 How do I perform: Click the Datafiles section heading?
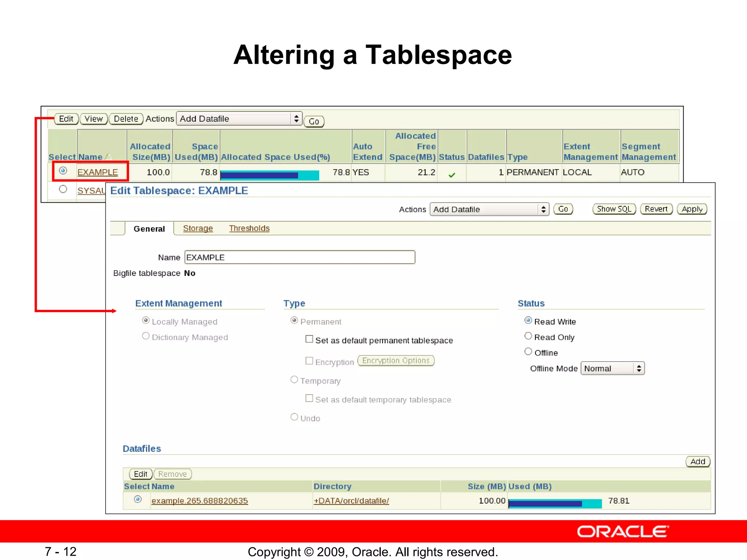click(x=142, y=449)
